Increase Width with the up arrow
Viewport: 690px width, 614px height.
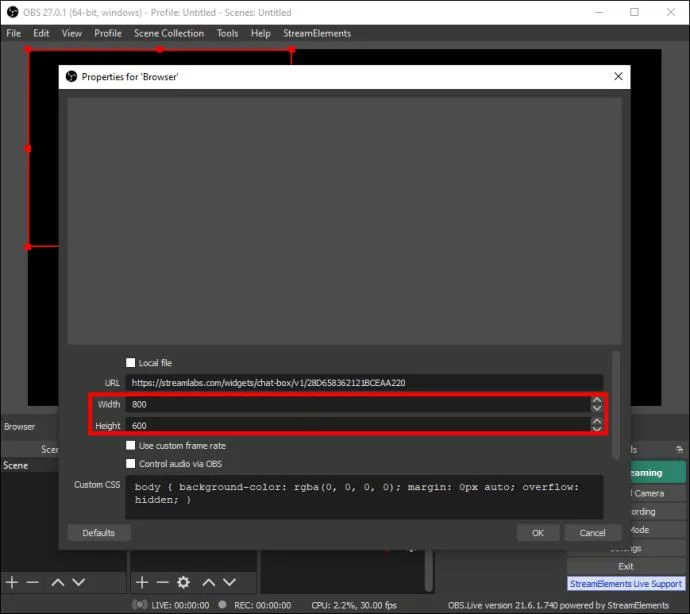tap(597, 400)
